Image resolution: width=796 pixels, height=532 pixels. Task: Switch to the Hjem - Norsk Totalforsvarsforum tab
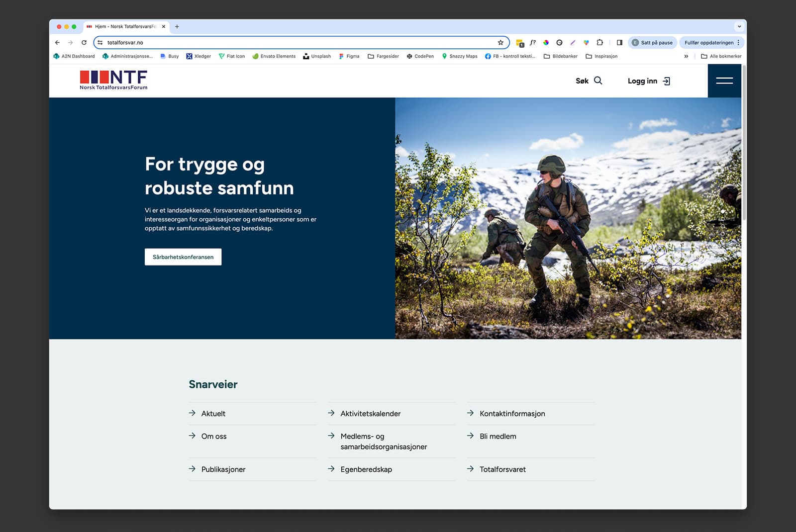(x=124, y=27)
